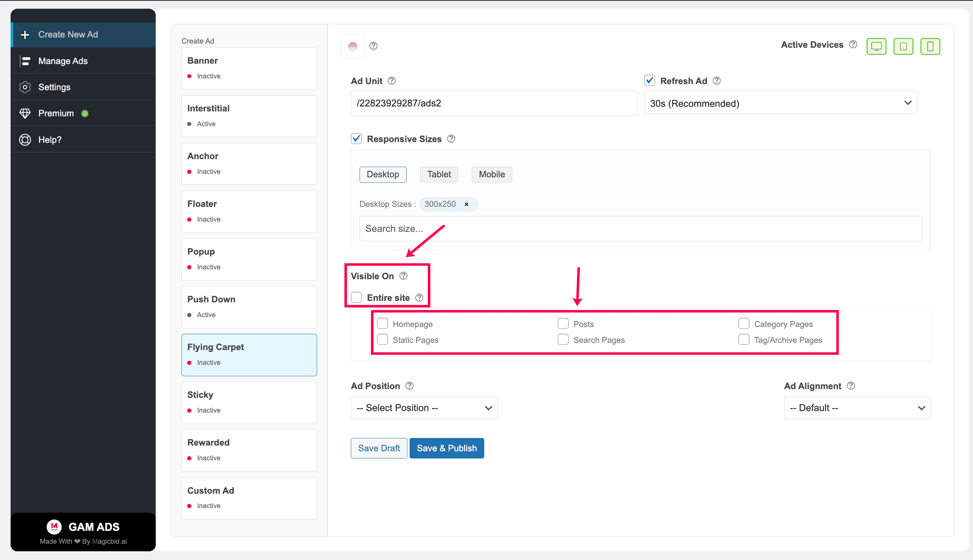Toggle the tablet active device icon
973x560 pixels.
(903, 46)
